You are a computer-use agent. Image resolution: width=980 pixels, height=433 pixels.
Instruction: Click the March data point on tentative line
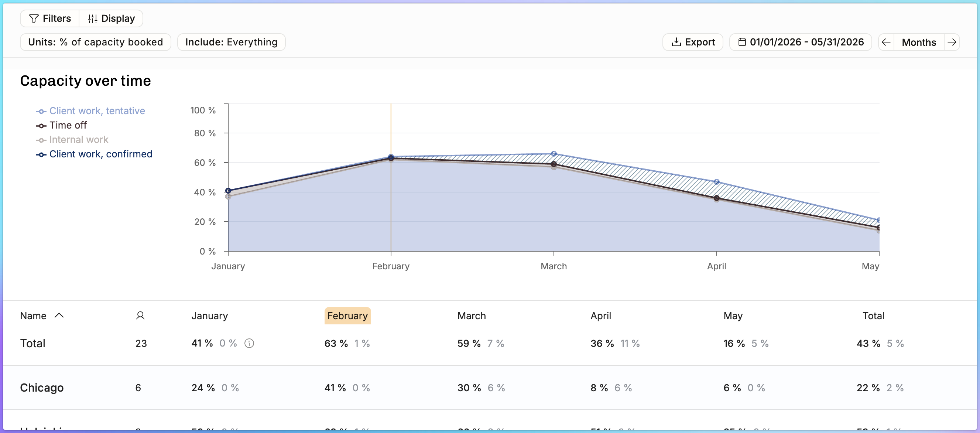pyautogui.click(x=554, y=154)
